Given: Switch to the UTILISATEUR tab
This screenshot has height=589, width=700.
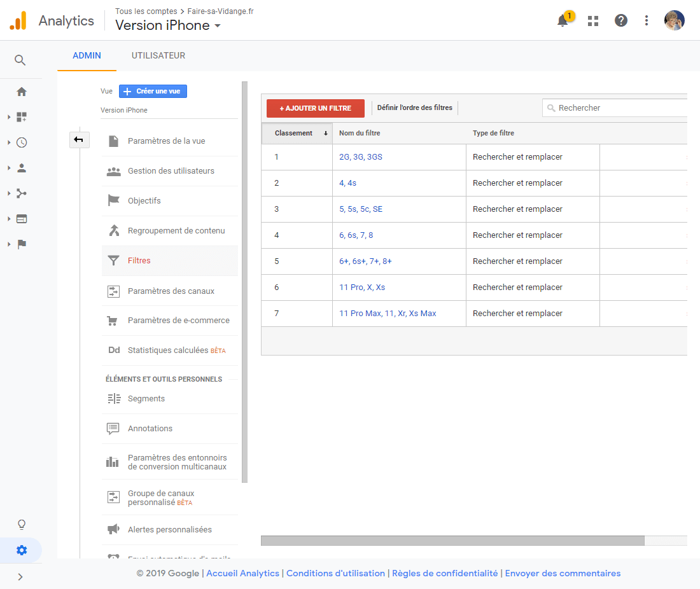Looking at the screenshot, I should pyautogui.click(x=158, y=56).
